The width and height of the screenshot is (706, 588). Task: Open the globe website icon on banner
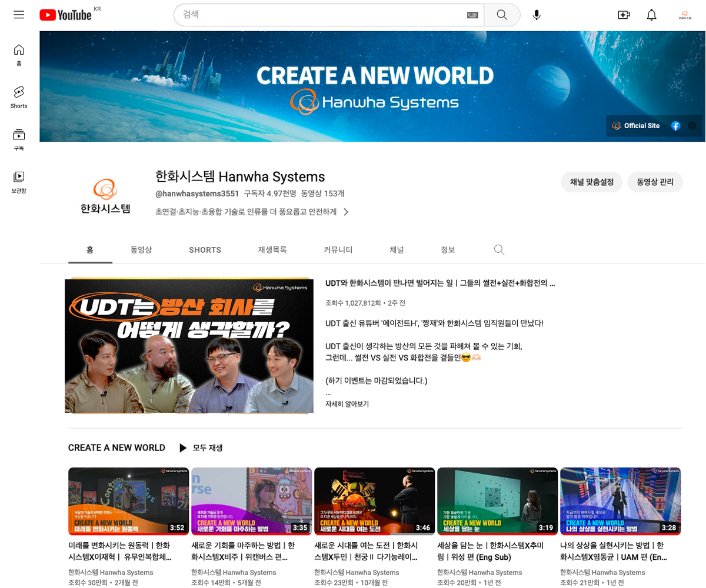point(692,126)
